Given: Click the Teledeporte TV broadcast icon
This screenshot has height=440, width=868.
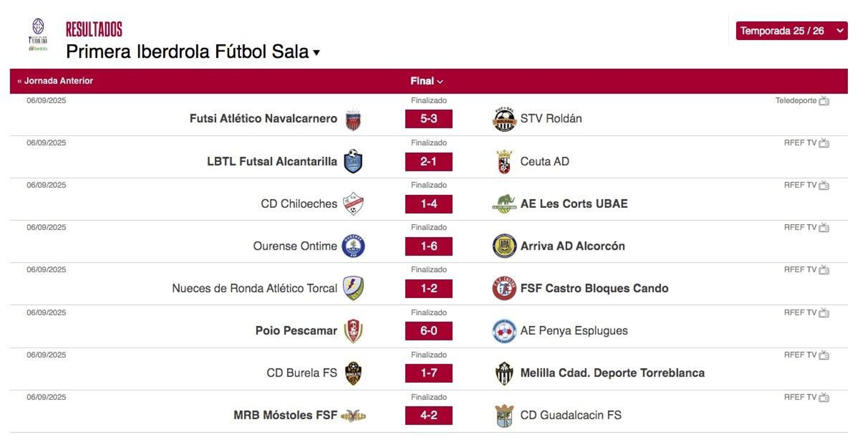Looking at the screenshot, I should [826, 100].
